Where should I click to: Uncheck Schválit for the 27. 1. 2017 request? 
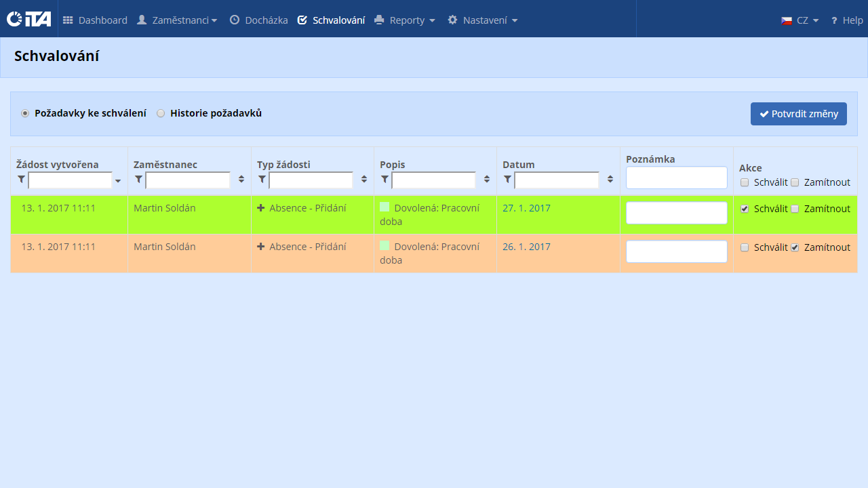[745, 209]
